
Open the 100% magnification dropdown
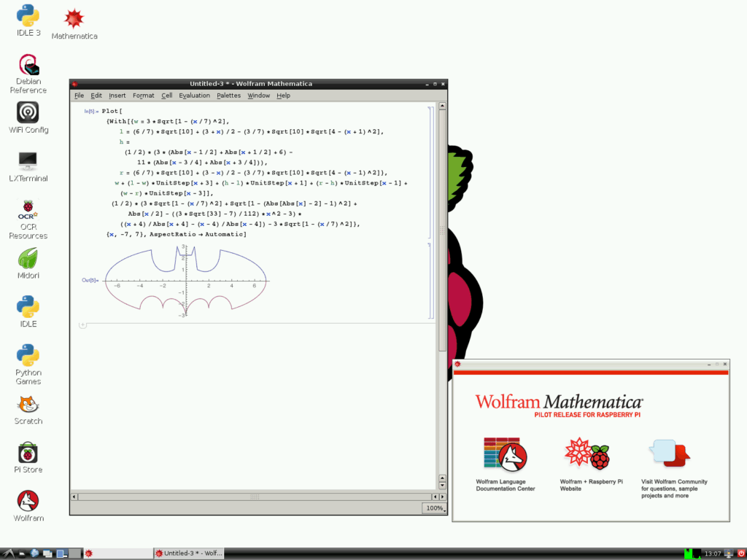[433, 508]
